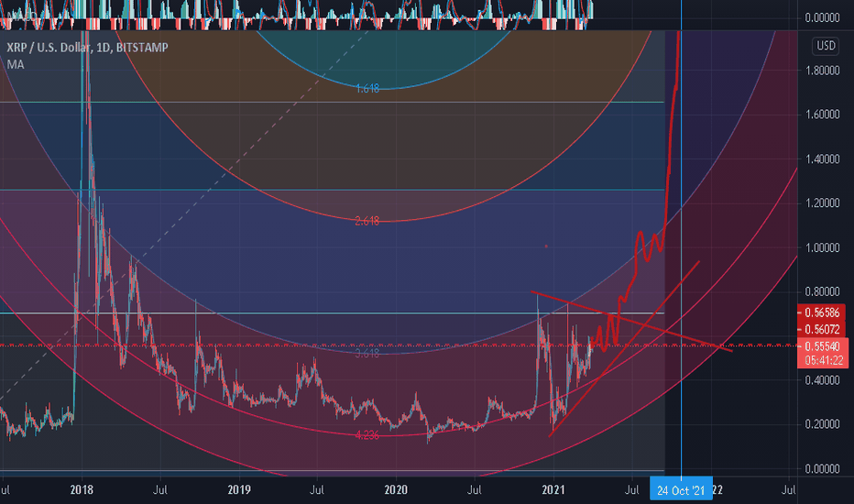
Task: Select the MA indicator label
Action: point(16,64)
